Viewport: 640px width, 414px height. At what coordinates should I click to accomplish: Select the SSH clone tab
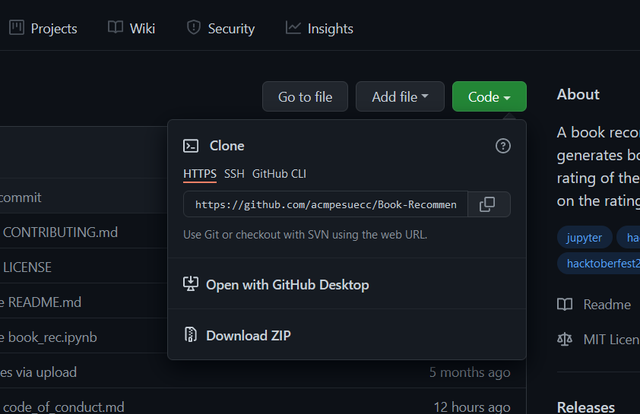tap(234, 174)
